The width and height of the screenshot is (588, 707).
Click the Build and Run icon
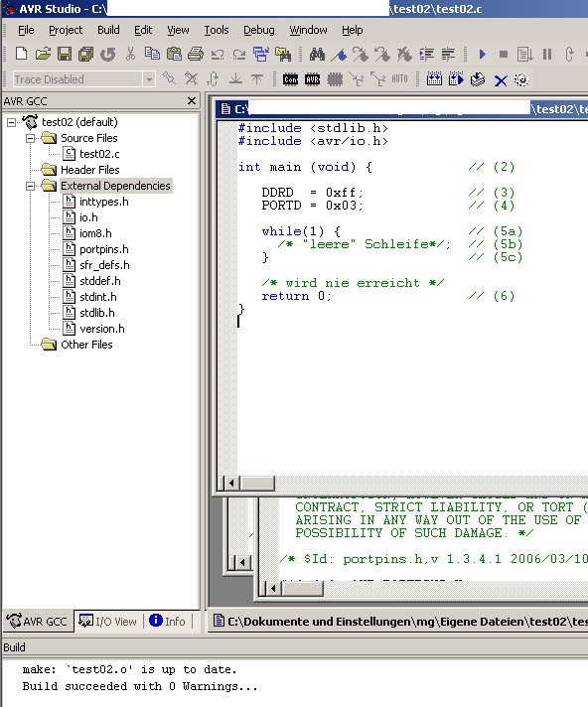456,79
